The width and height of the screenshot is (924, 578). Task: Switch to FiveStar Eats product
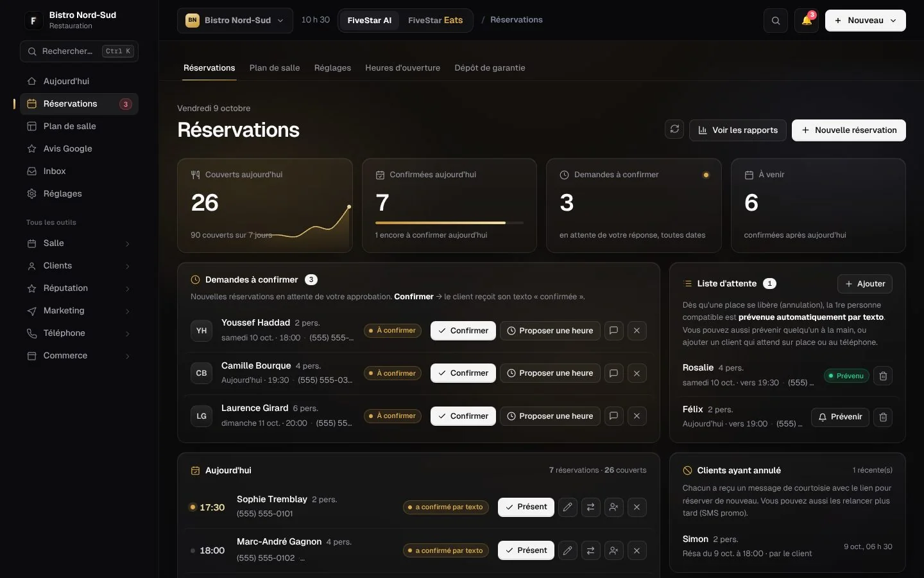click(x=435, y=21)
